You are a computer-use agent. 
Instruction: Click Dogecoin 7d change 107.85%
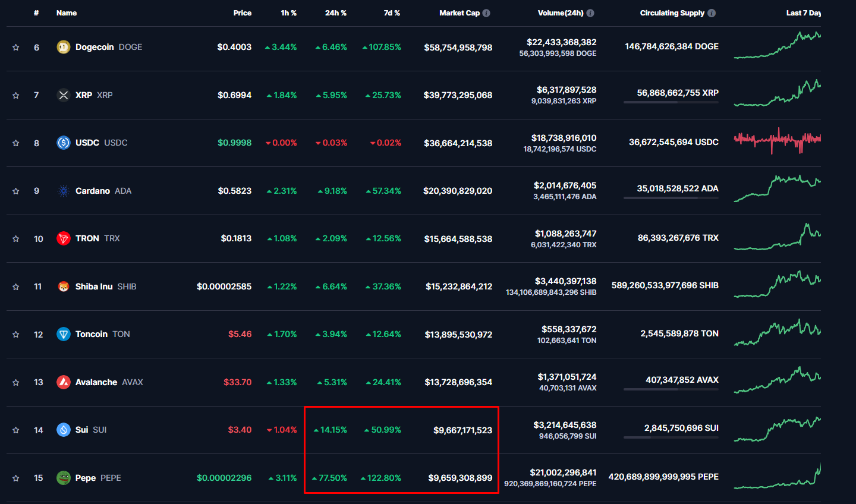(382, 47)
